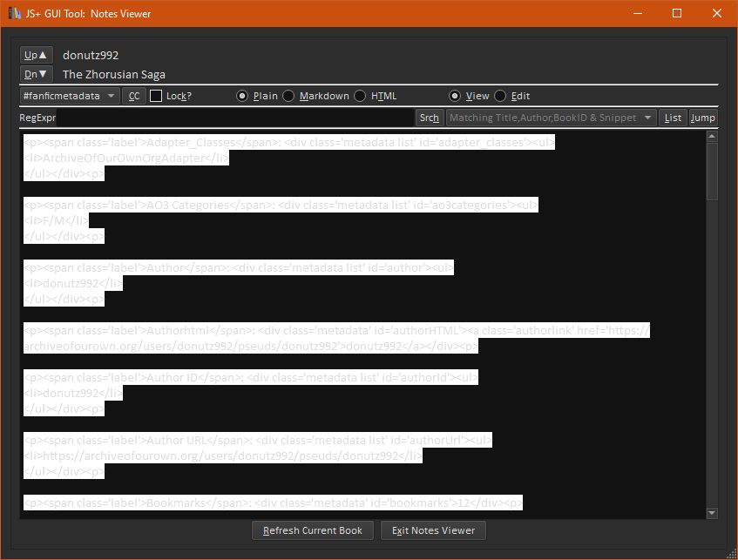Click the Author ID metadata line
This screenshot has height=560, width=738.
click(251, 377)
